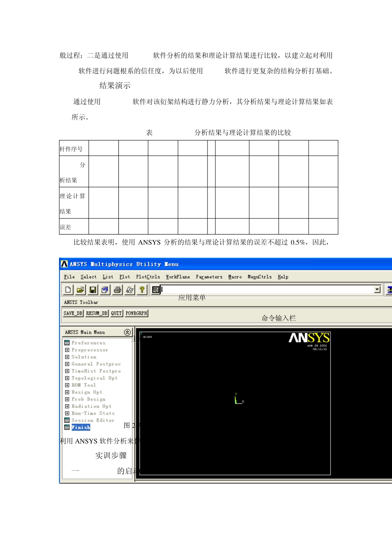Open the Plot menu
Screen dimensions: 392x555
pos(125,277)
